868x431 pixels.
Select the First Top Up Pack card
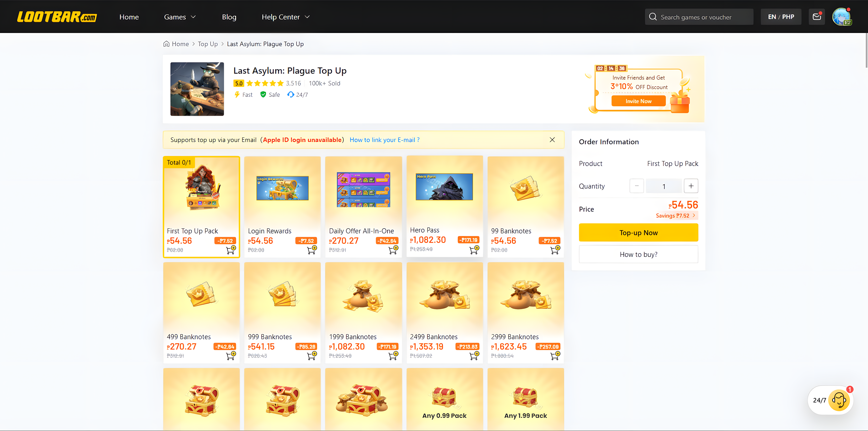[202, 207]
